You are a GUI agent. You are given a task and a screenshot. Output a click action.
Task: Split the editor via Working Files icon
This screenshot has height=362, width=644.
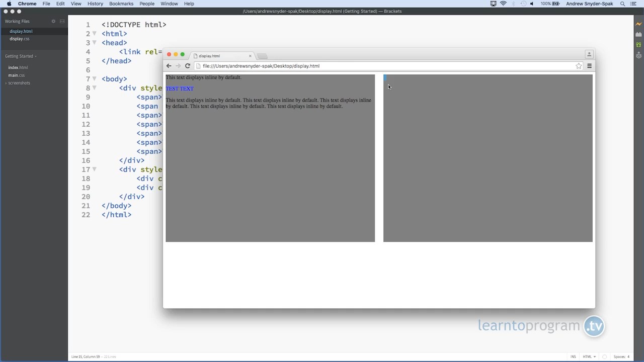(62, 21)
